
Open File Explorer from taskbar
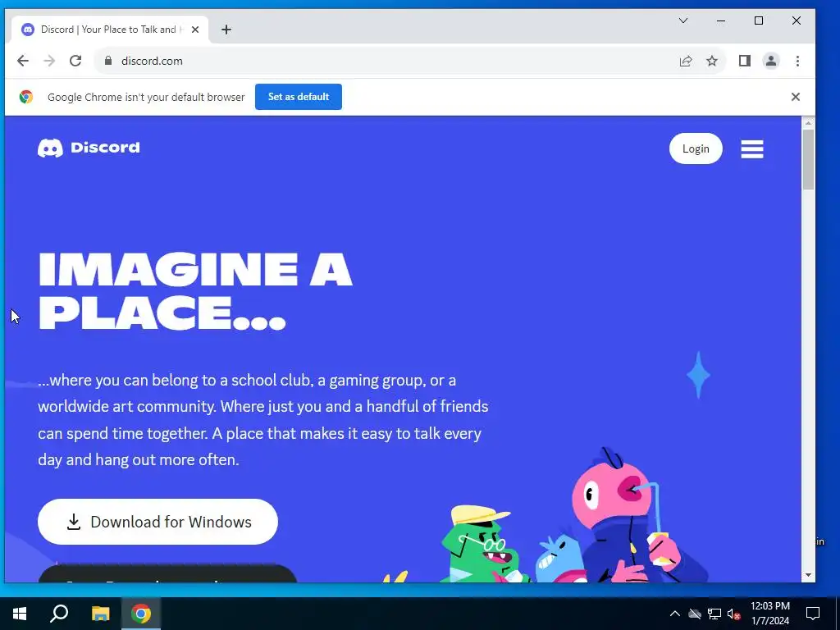100,614
